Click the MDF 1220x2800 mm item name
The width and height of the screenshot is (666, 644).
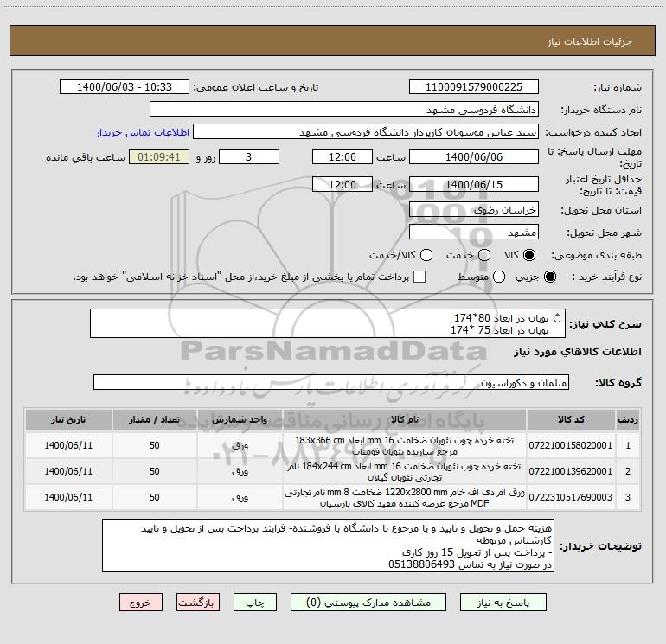point(405,498)
